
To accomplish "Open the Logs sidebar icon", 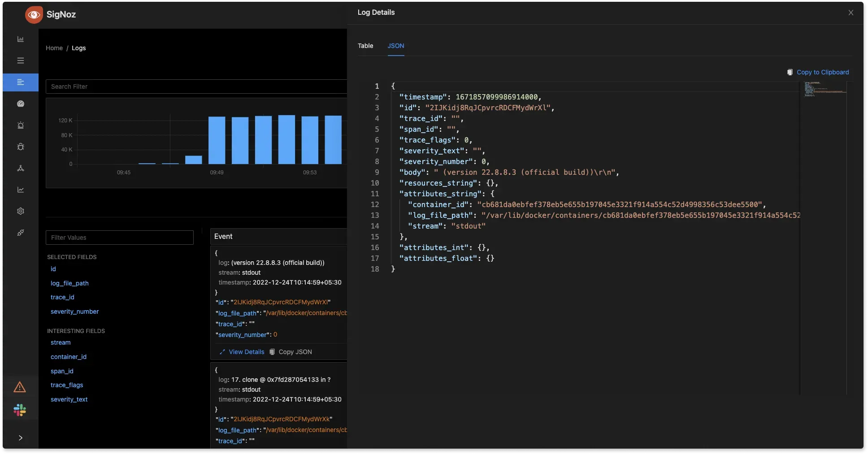I will coord(21,82).
